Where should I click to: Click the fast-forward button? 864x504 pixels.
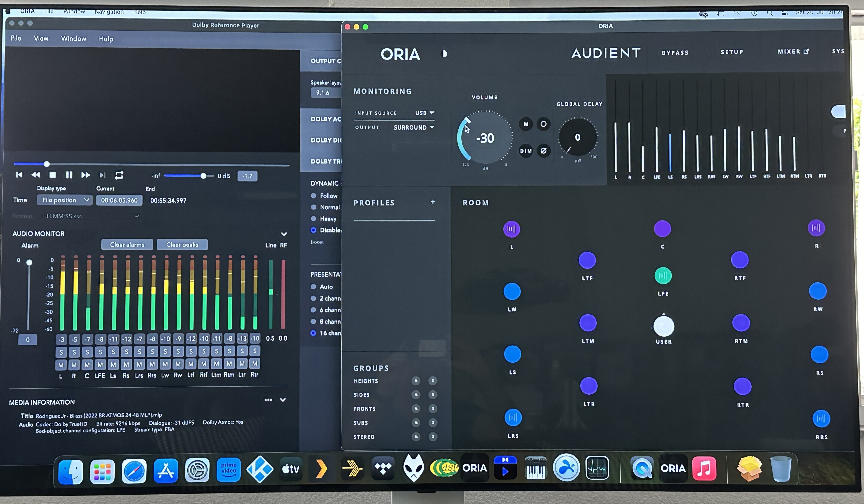85,175
